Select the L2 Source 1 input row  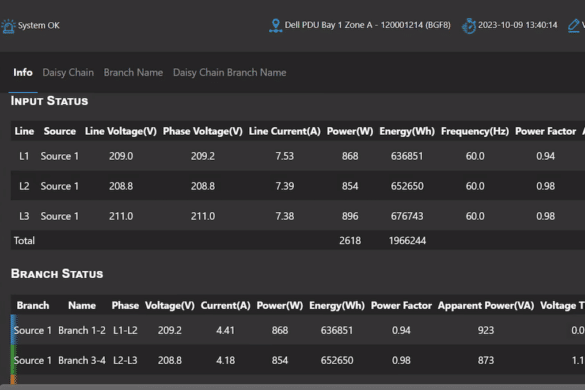pos(298,186)
